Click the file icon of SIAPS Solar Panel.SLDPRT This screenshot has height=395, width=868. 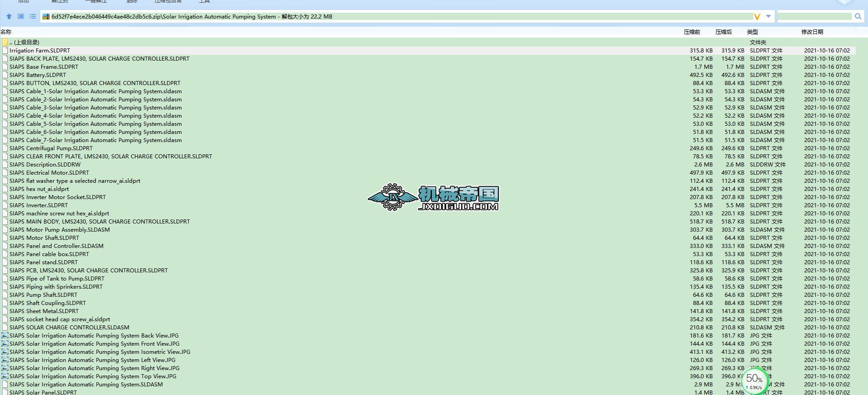(x=5, y=392)
